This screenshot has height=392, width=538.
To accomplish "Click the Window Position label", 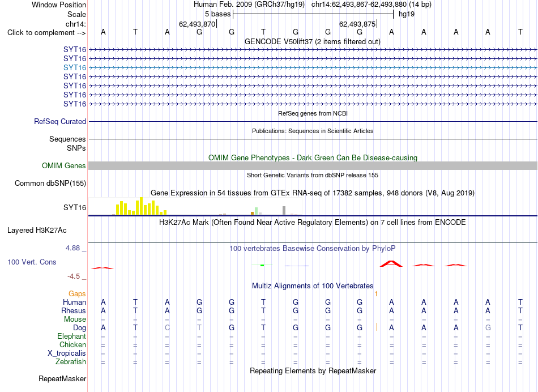I will point(59,5).
